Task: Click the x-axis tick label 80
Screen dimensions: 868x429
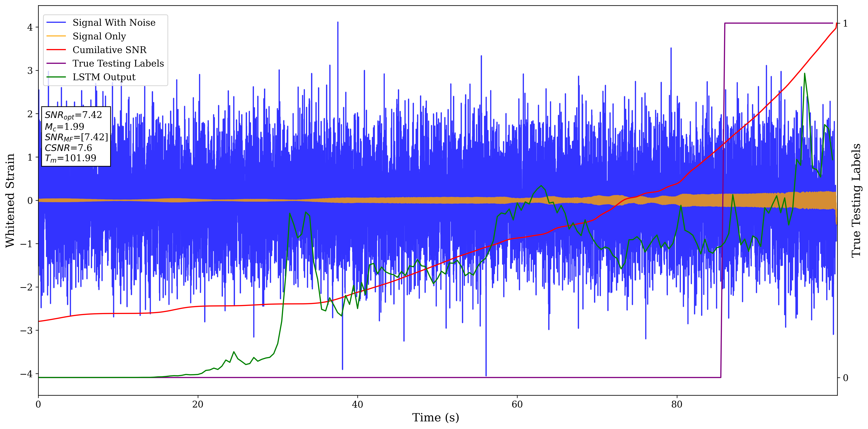Action: pyautogui.click(x=677, y=404)
